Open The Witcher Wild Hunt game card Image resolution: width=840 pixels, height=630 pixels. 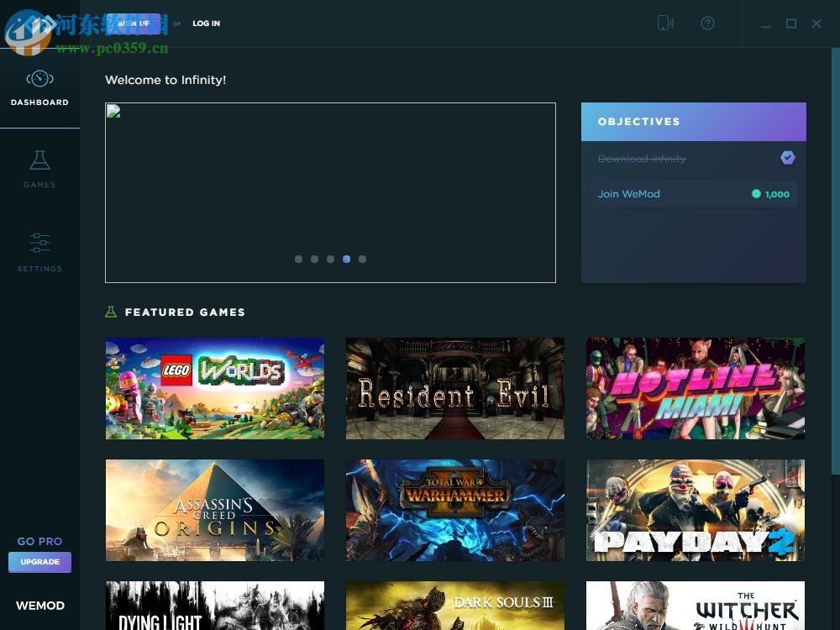click(696, 606)
